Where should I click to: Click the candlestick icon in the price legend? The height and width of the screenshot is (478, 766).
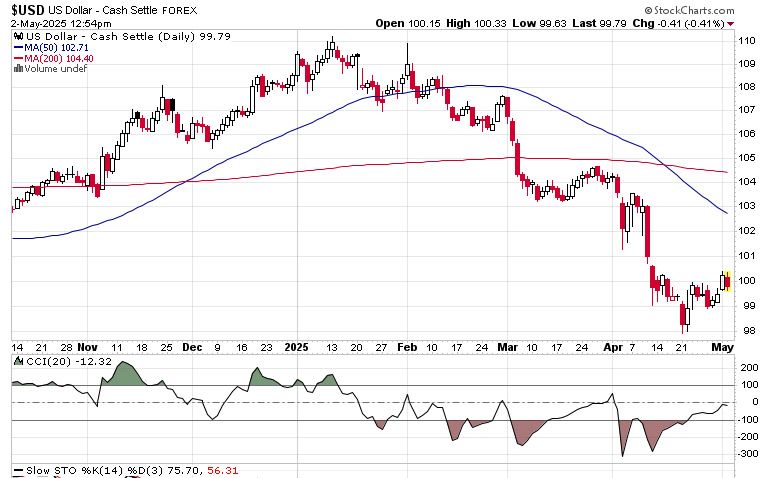point(17,36)
